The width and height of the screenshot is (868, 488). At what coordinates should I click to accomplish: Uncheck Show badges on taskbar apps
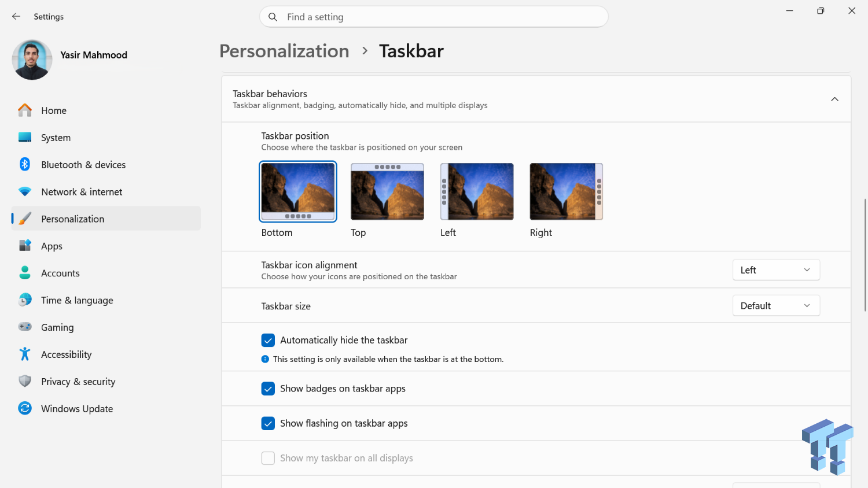coord(268,389)
